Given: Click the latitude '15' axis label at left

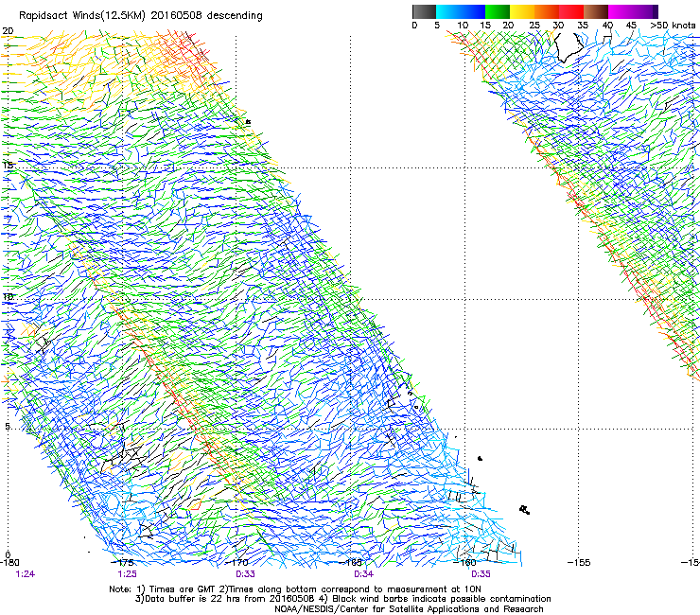Looking at the screenshot, I should [x=8, y=166].
